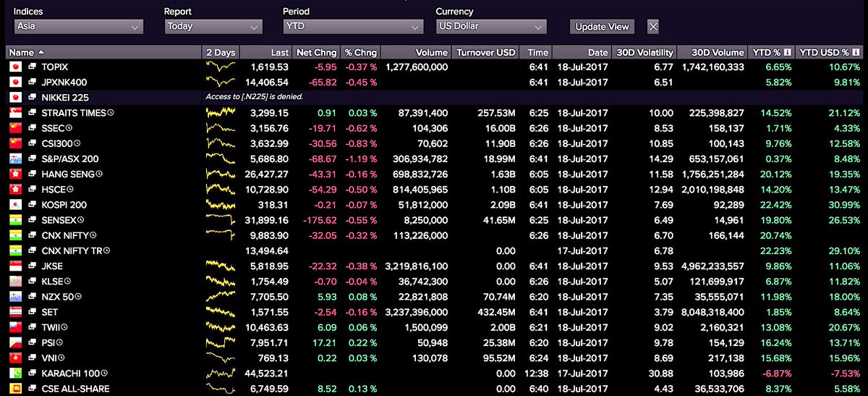This screenshot has width=868, height=396.
Task: Click the pop-out window icon for NIKKEI 225
Action: [33, 97]
